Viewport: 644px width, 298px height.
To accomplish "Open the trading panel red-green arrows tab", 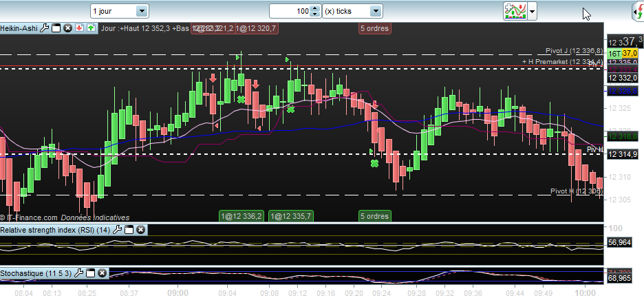I will 638,11.
